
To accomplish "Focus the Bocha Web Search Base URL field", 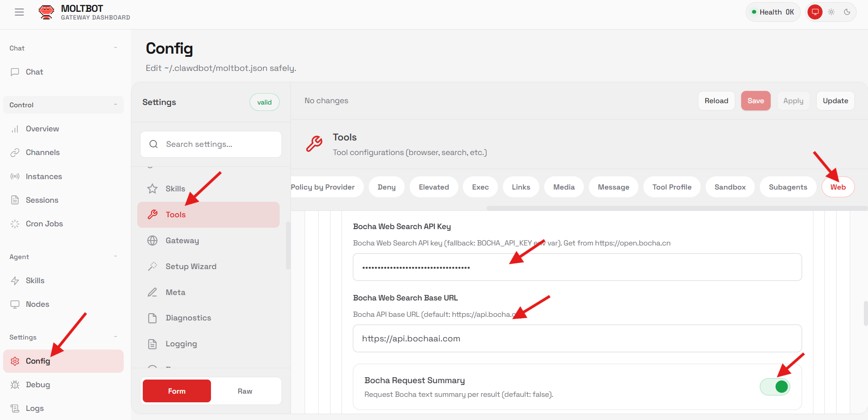I will 577,339.
